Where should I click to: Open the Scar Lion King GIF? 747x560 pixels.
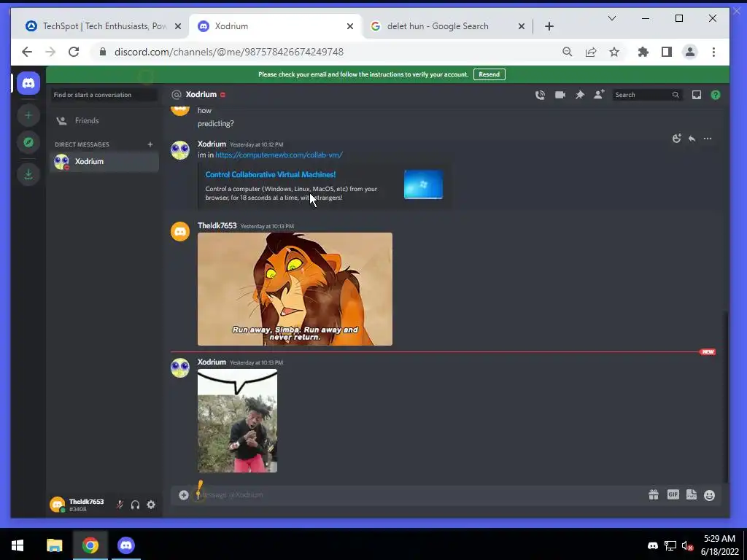tap(295, 289)
